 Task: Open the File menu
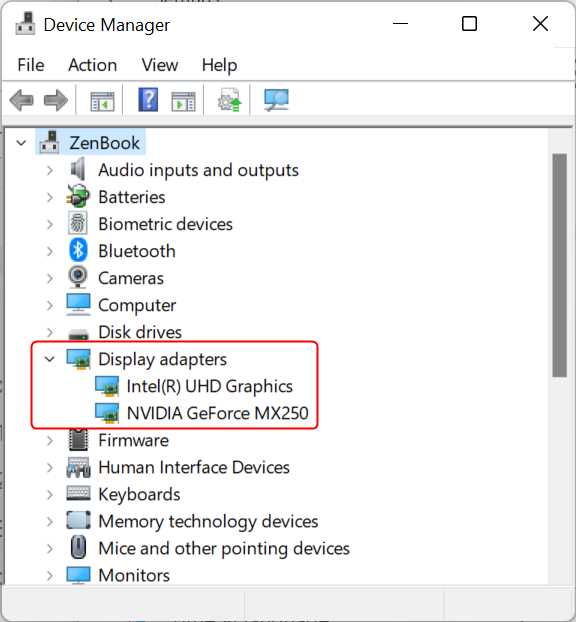31,65
